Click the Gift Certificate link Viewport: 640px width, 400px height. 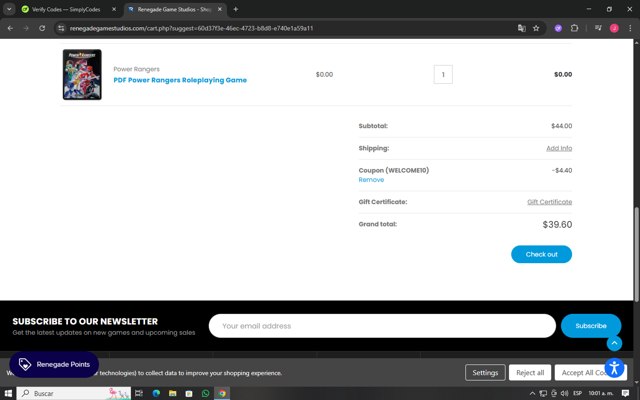pos(549,202)
